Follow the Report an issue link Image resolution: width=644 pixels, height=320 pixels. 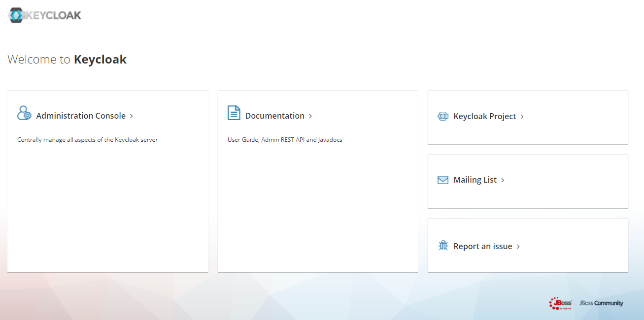(x=483, y=246)
